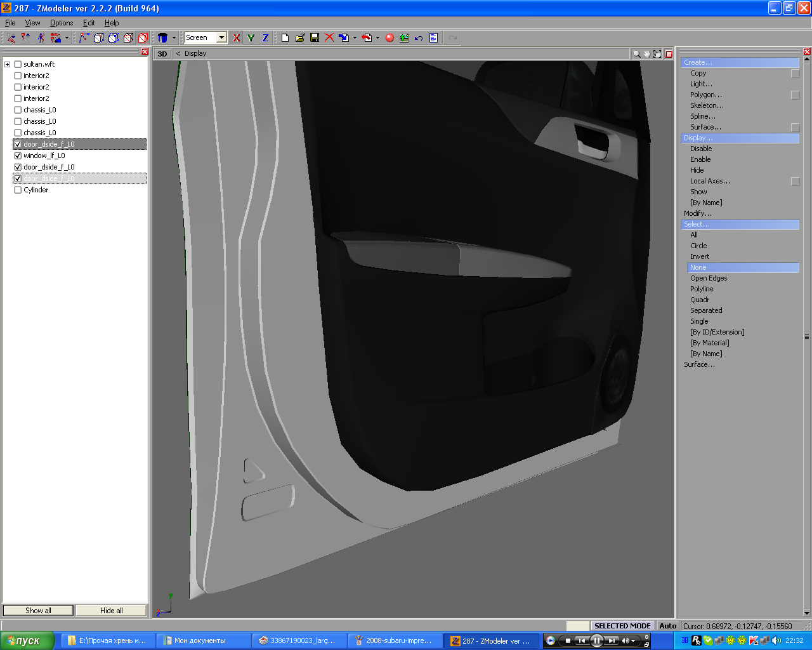The image size is (812, 650).
Task: Expand the Modify... section
Action: (698, 213)
